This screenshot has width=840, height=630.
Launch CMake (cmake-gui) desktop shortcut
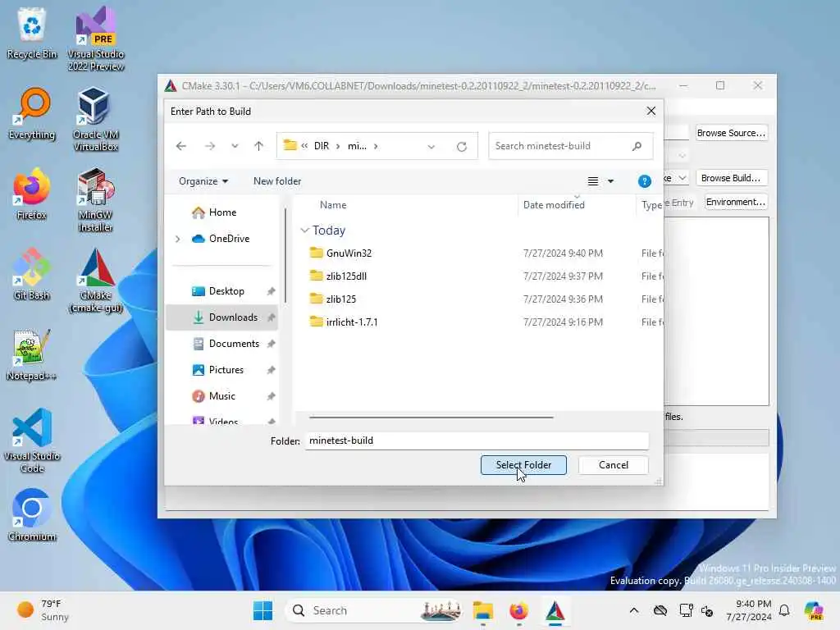tap(96, 281)
